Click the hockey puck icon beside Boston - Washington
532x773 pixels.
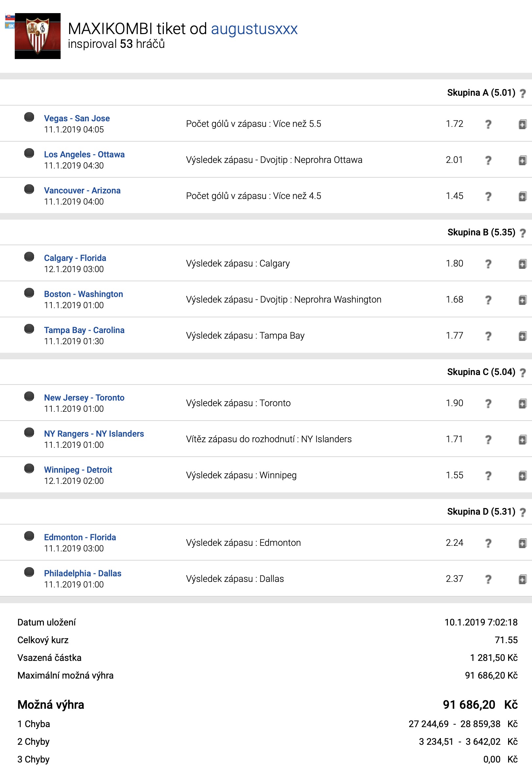[29, 293]
